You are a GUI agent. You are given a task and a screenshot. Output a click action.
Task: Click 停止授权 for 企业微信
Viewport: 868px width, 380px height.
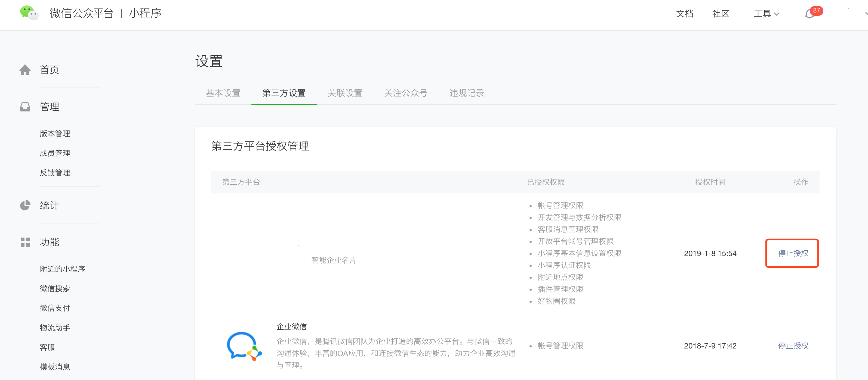(x=793, y=346)
